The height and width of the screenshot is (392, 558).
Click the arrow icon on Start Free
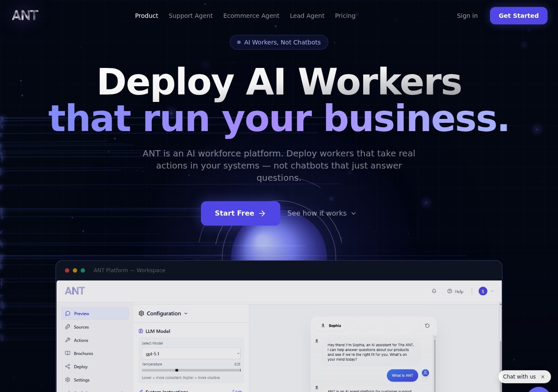[x=262, y=213]
